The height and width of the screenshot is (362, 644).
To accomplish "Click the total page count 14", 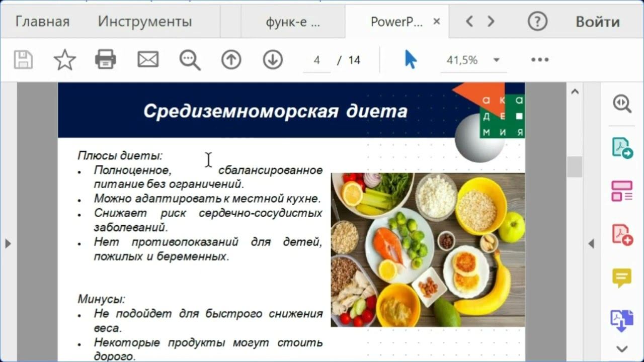I will (354, 60).
